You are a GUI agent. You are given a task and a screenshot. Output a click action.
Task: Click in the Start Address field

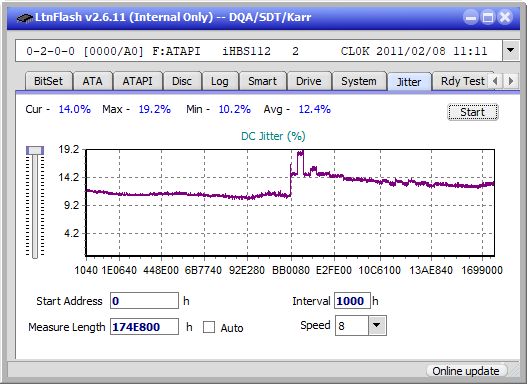pyautogui.click(x=145, y=301)
